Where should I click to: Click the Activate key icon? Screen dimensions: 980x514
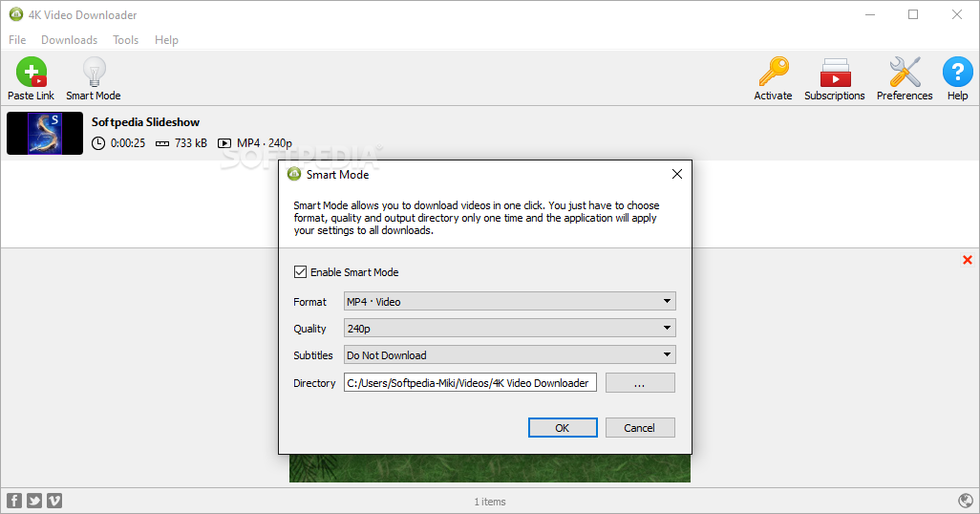pyautogui.click(x=773, y=74)
